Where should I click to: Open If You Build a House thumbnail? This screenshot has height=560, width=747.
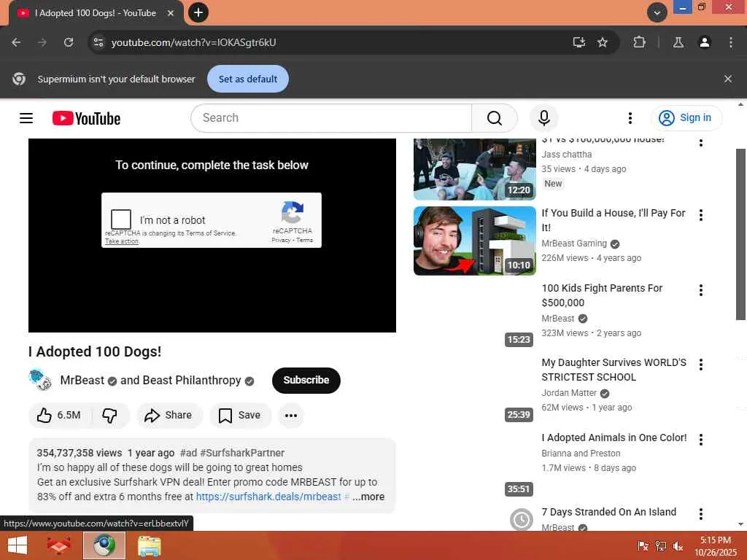pyautogui.click(x=474, y=241)
